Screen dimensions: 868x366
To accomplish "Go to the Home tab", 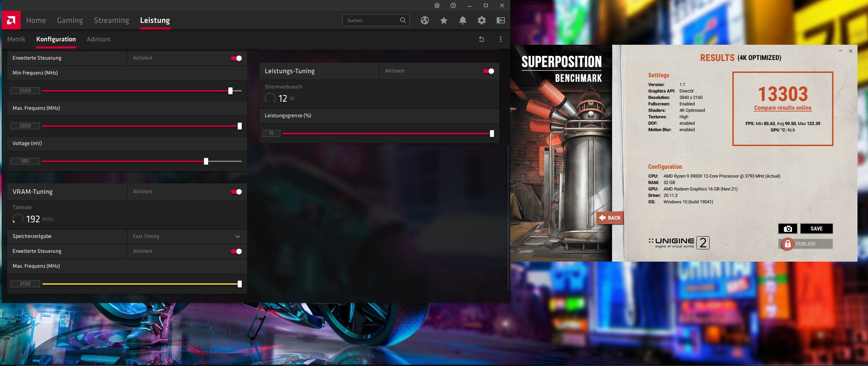I will 36,20.
